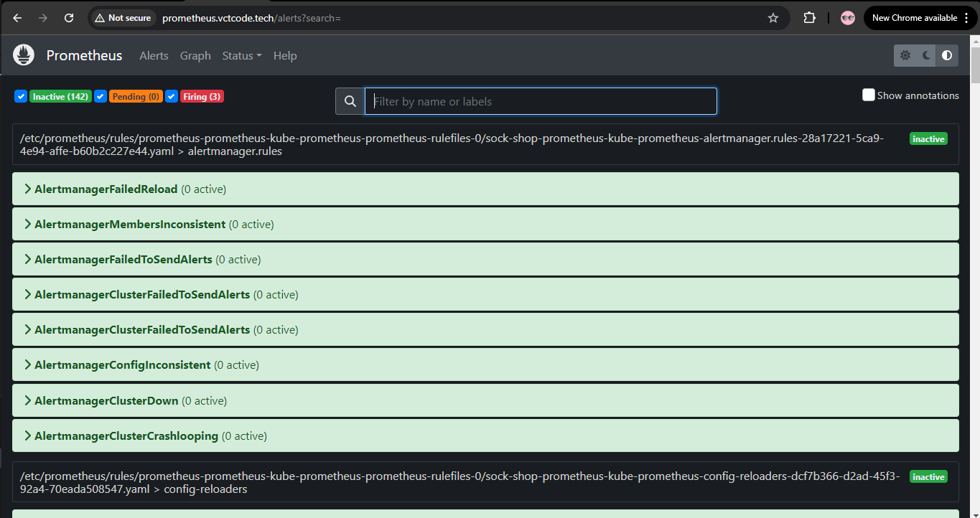Open the Chrome profile avatar
This screenshot has width=980, height=518.
coord(848,18)
